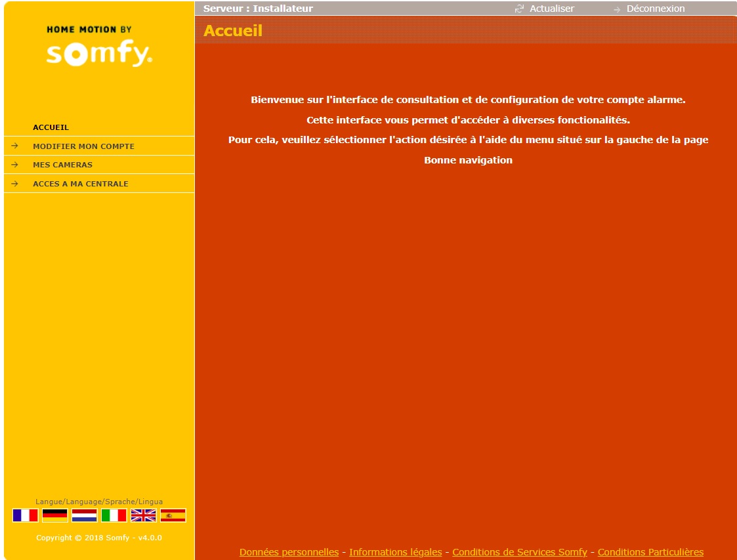Click the arrow beside Mes Cameras
This screenshot has width=737, height=560.
point(14,165)
